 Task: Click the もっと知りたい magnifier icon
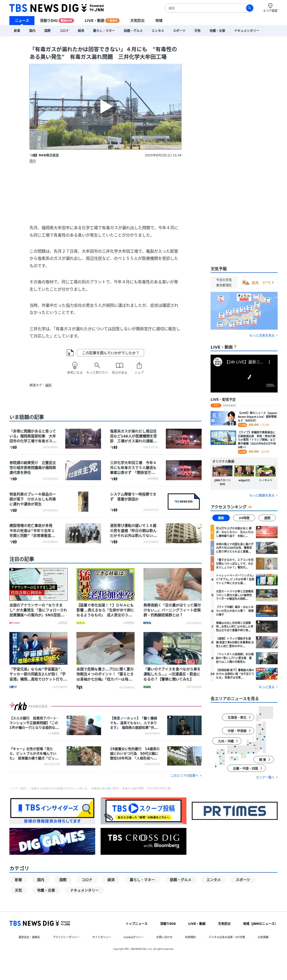[97, 365]
